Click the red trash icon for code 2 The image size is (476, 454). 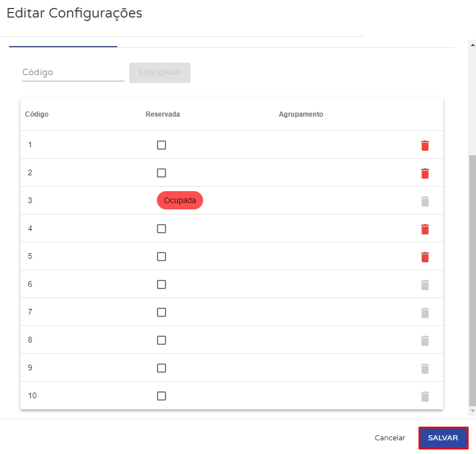pyautogui.click(x=425, y=174)
